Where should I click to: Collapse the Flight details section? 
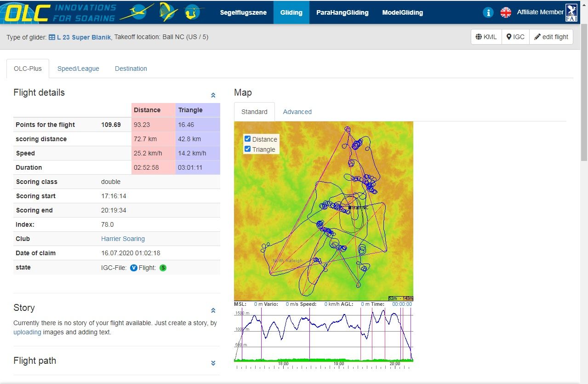213,95
